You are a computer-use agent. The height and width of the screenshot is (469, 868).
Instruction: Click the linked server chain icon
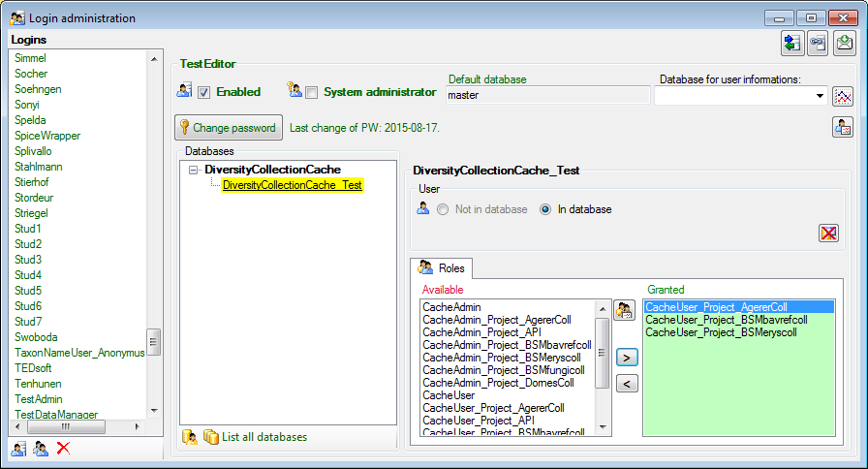818,43
